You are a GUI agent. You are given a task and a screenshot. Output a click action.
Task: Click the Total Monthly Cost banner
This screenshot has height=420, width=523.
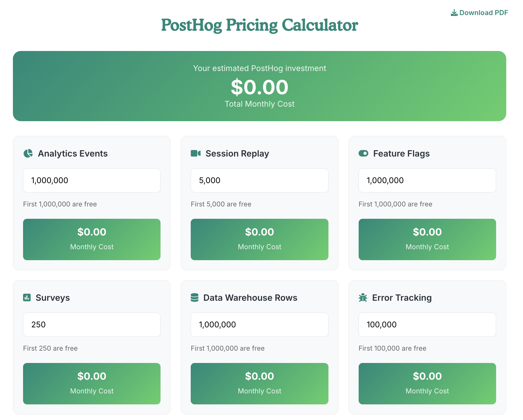coord(260,86)
